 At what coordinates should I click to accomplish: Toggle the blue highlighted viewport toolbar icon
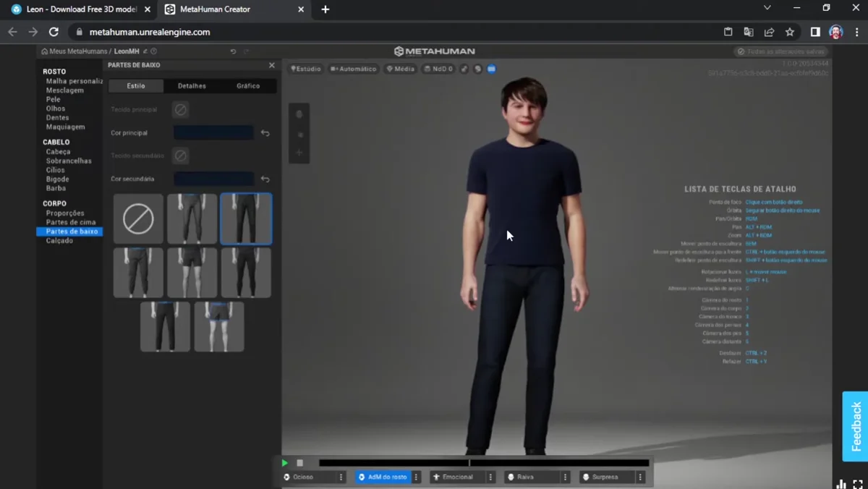click(492, 69)
